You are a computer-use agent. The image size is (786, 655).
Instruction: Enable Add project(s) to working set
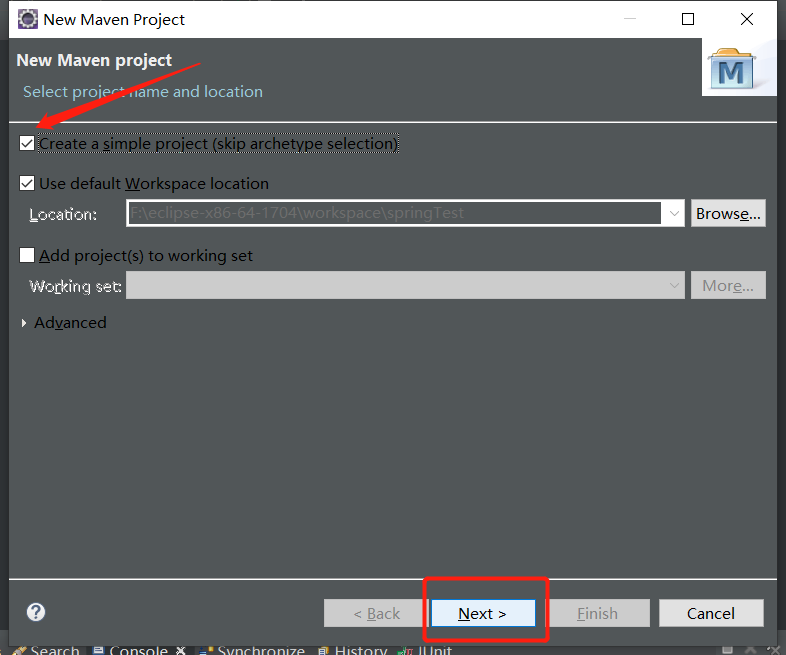coord(27,255)
